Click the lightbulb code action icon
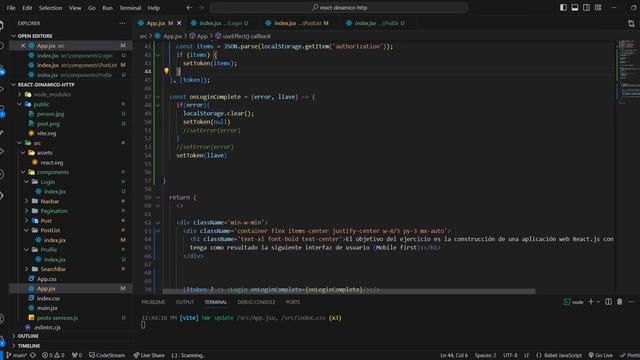640x360 pixels. tap(166, 71)
